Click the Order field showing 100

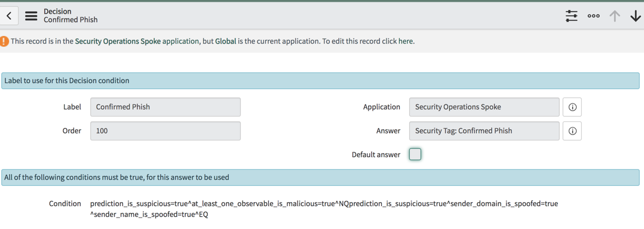pyautogui.click(x=165, y=131)
